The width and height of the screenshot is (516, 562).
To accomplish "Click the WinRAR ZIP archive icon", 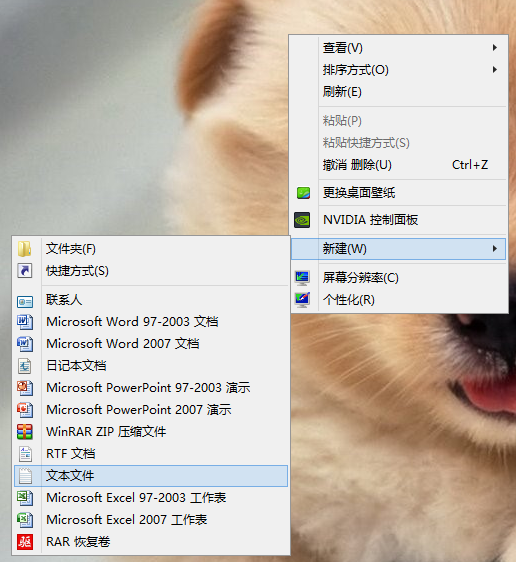I will coord(25,432).
